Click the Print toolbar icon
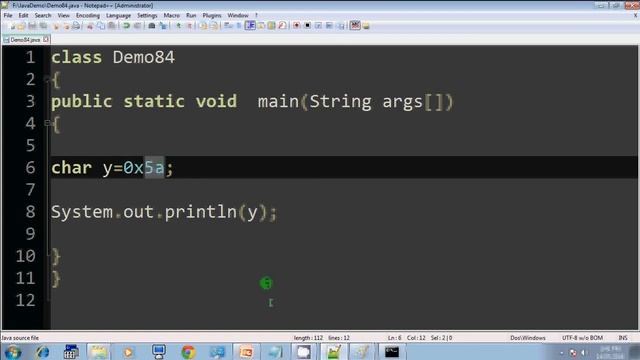Image resolution: width=640 pixels, height=360 pixels. tap(76, 26)
